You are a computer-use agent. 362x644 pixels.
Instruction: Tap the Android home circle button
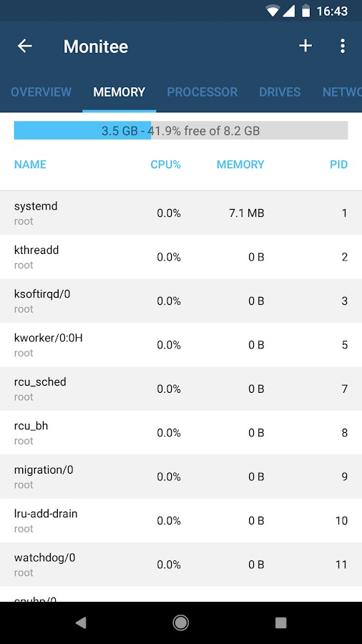point(180,623)
